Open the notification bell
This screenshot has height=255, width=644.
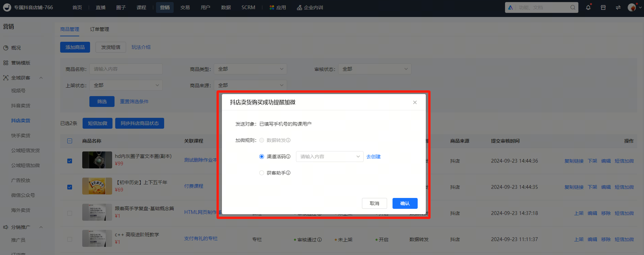(x=588, y=7)
